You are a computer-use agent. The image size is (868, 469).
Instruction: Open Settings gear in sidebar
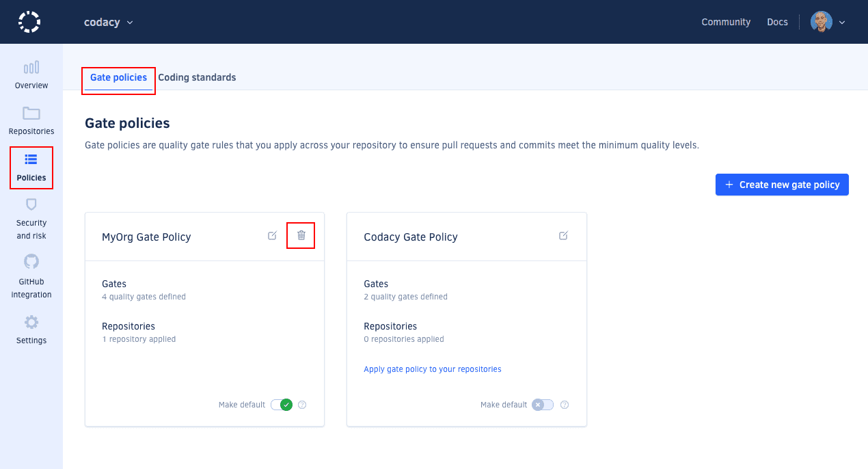(x=31, y=322)
